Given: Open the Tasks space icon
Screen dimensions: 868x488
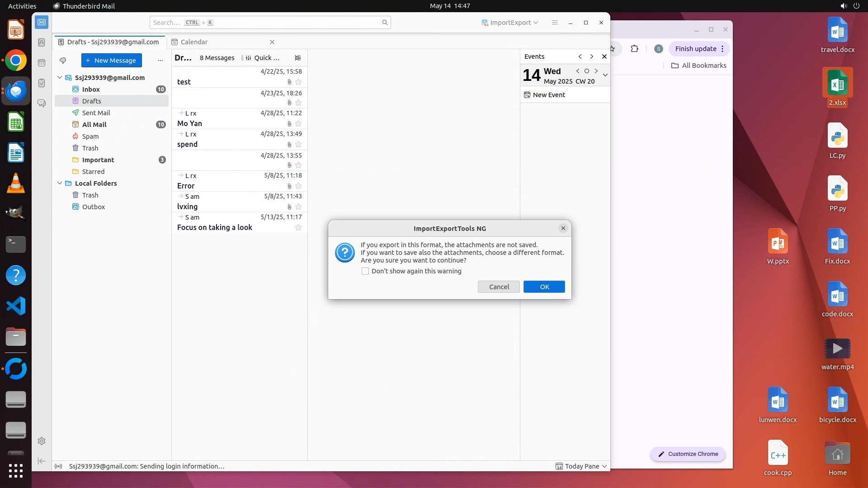Looking at the screenshot, I should coord(42,83).
